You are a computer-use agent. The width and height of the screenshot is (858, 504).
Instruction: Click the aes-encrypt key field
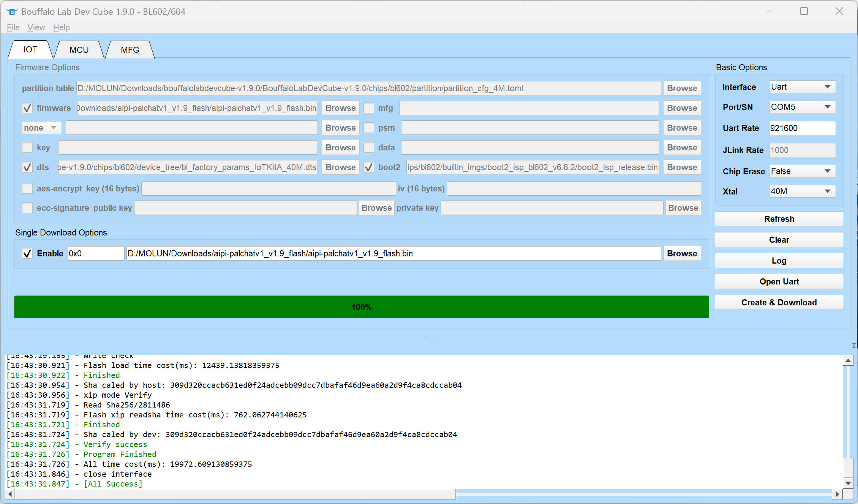click(x=269, y=188)
